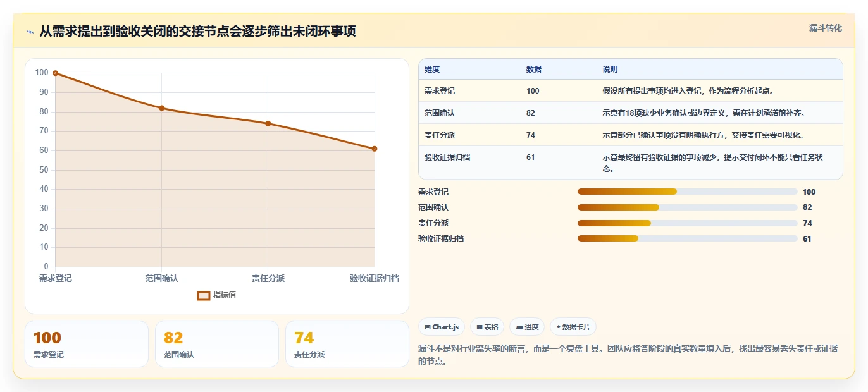
Task: Click the 范围确认 progress bar
Action: pos(688,207)
